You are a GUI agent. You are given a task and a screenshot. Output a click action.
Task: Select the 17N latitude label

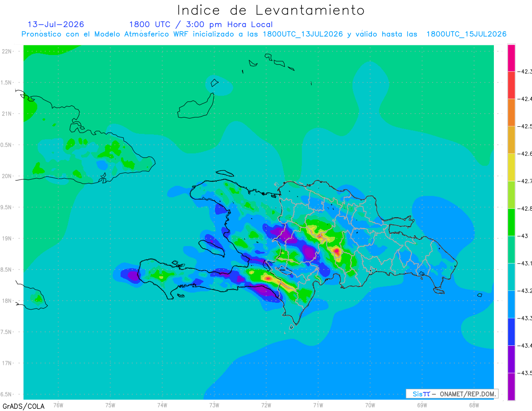point(8,363)
